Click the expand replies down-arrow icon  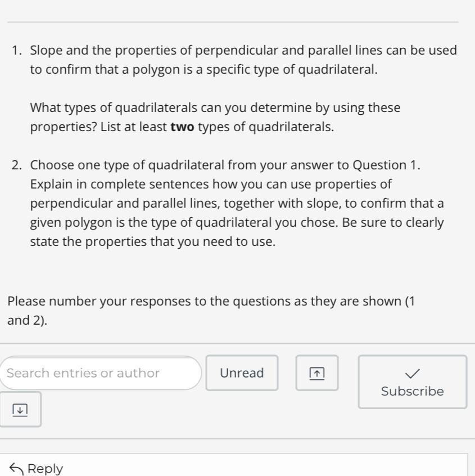[x=20, y=409]
